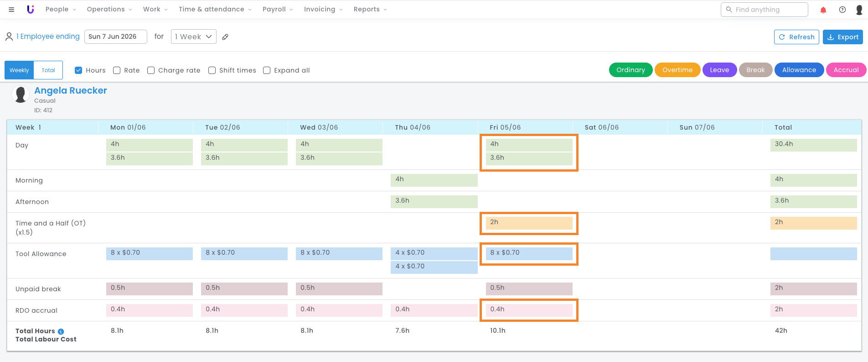Expand the Payroll menu dropdown
The width and height of the screenshot is (868, 362).
278,9
